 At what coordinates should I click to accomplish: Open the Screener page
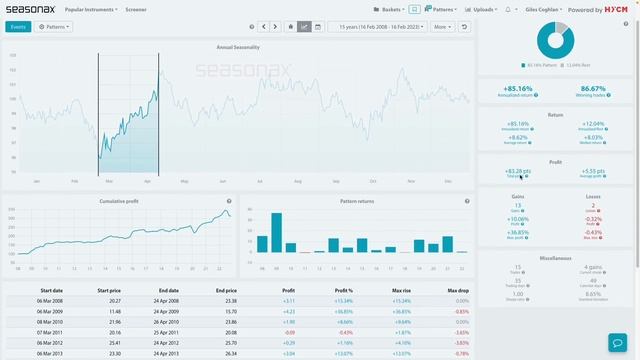coord(136,9)
